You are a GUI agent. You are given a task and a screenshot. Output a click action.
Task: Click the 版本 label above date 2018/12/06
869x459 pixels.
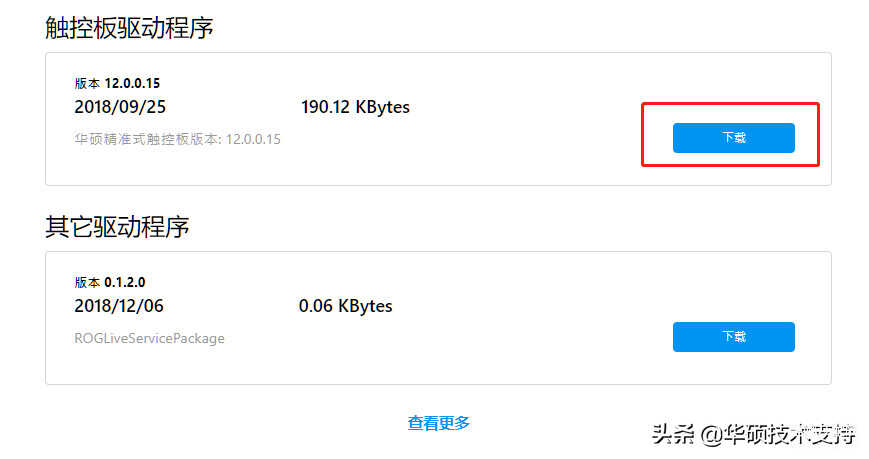click(x=87, y=282)
